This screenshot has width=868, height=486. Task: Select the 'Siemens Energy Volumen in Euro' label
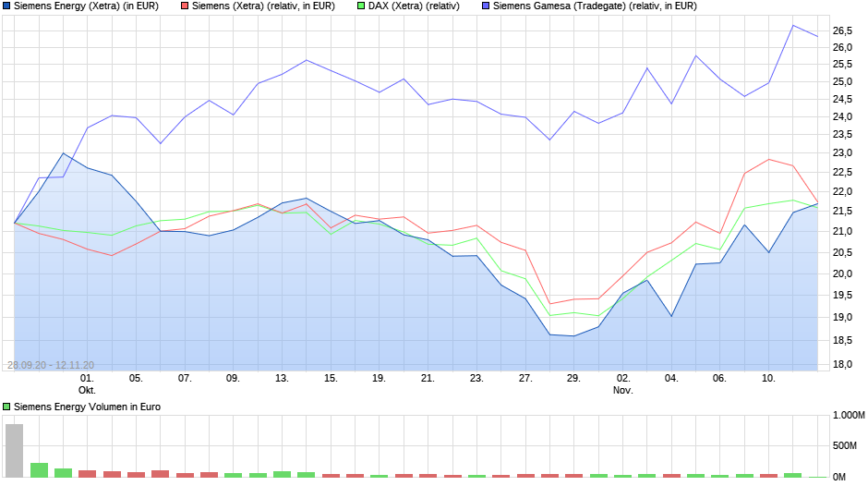tap(87, 407)
